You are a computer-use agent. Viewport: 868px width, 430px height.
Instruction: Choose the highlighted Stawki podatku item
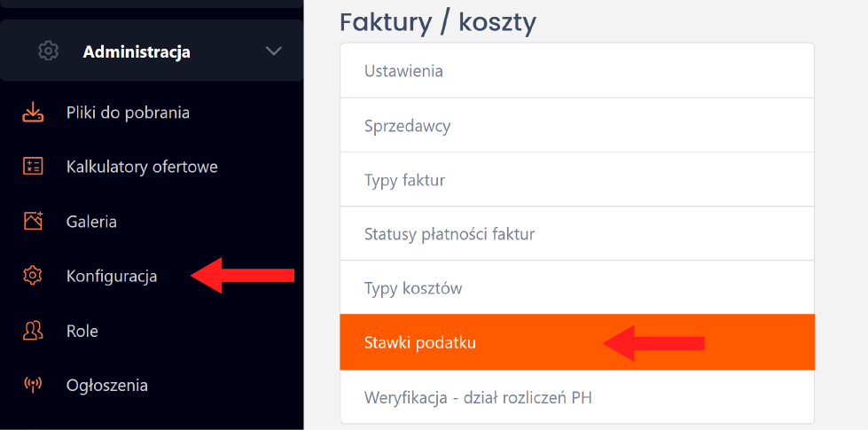[577, 342]
